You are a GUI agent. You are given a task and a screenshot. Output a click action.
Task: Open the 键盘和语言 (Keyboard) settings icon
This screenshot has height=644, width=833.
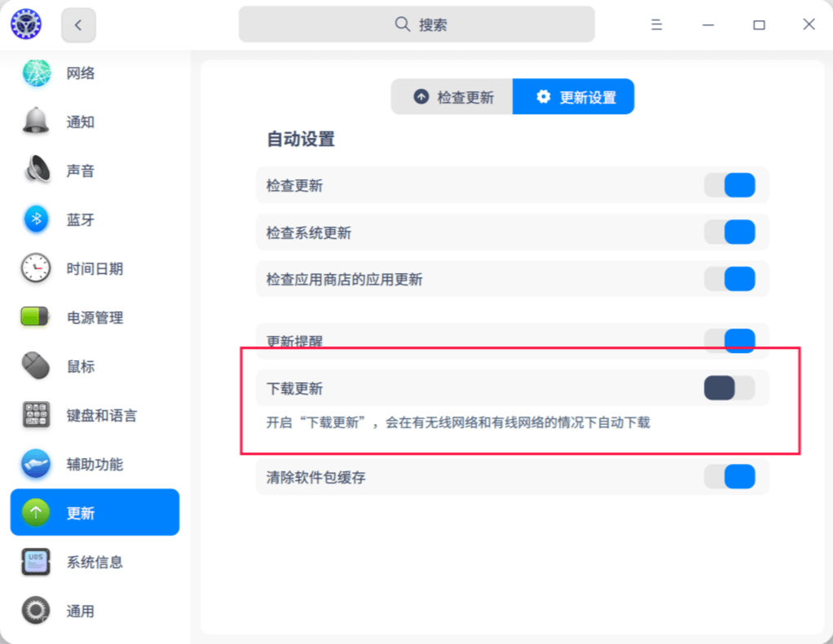tap(36, 415)
